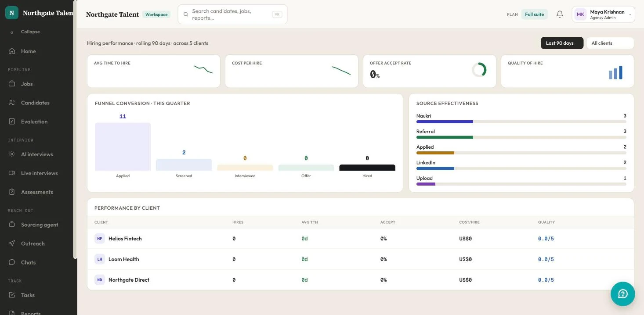Open Helios Fintech client row
The image size is (644, 315).
click(361, 239)
